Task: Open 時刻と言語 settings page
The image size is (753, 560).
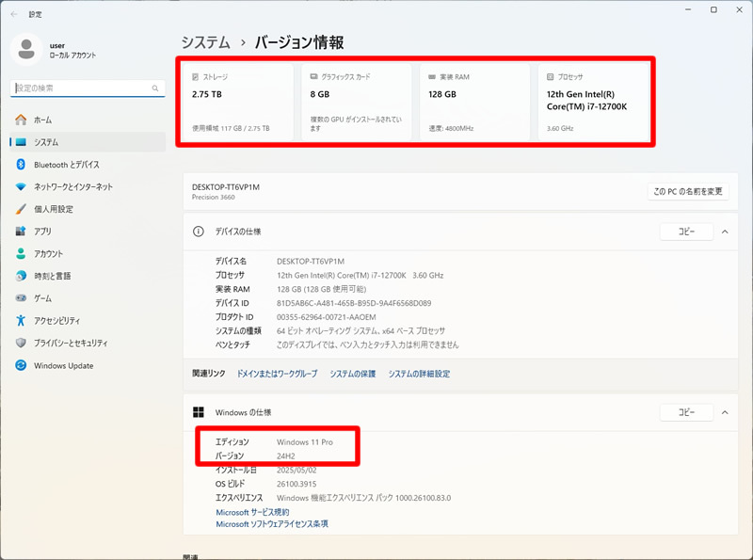Action: click(88, 276)
